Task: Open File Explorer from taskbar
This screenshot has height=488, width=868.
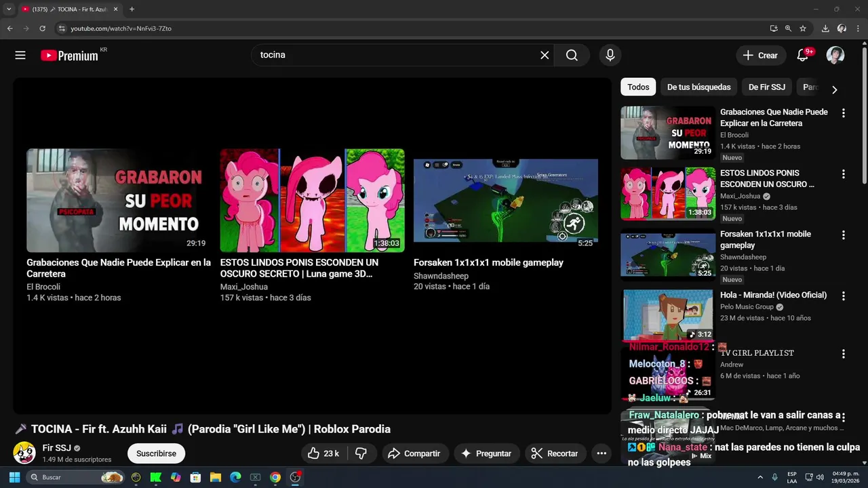Action: [x=215, y=477]
